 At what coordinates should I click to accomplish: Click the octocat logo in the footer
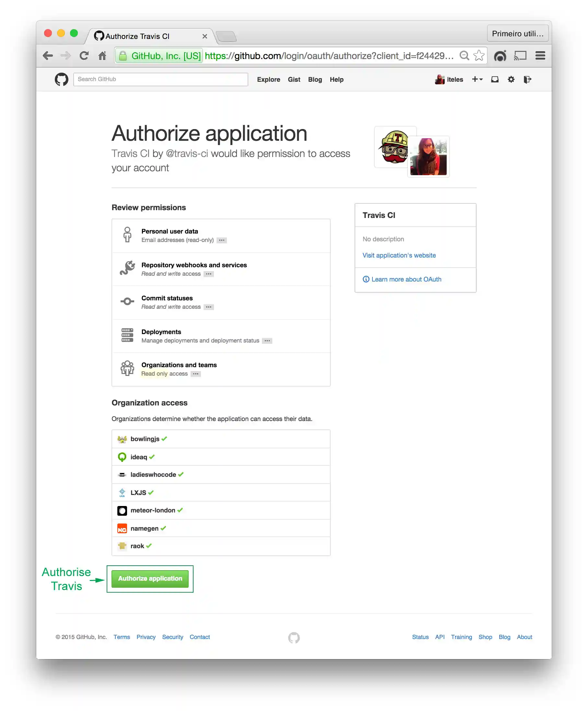point(294,637)
